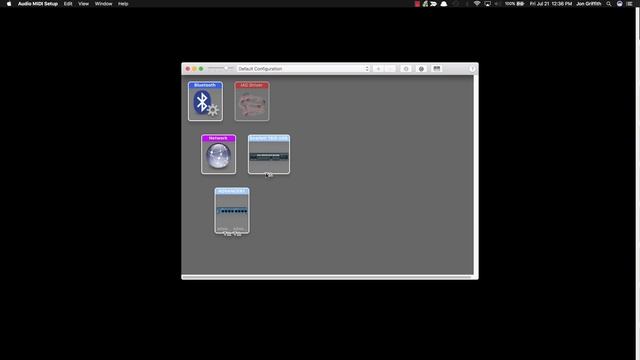640x360 pixels.
Task: Open the Window menu
Action: pos(103,4)
